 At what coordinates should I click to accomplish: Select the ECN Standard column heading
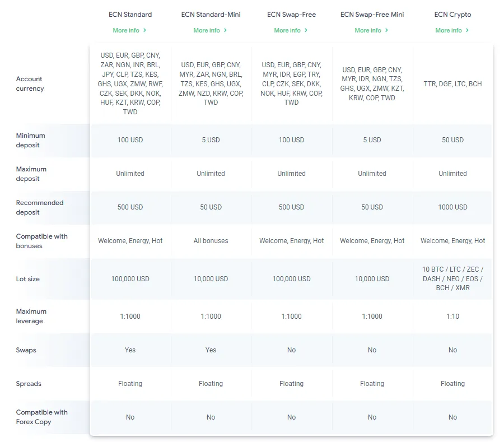click(130, 15)
